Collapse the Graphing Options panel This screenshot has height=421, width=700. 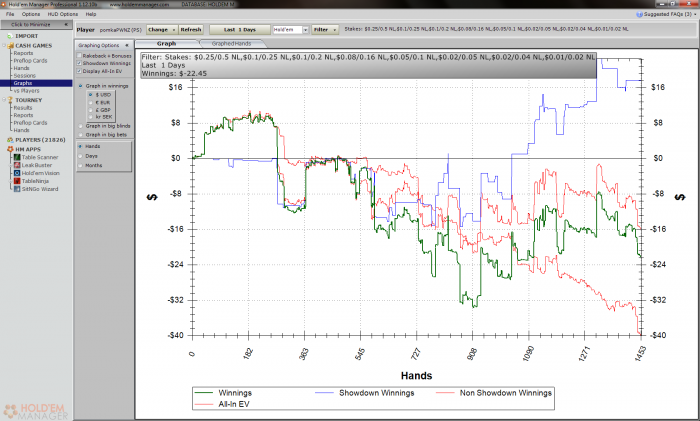coord(126,45)
